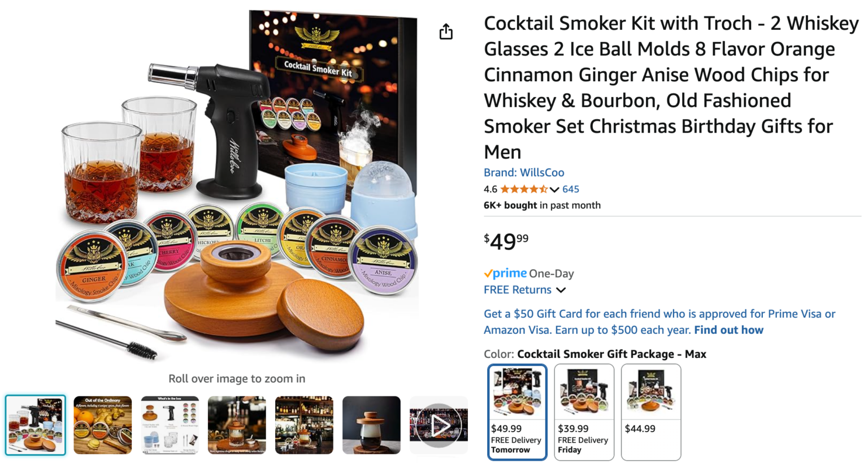Choose the $44.99 color variant
Screen dimensions: 868x463
click(x=651, y=412)
